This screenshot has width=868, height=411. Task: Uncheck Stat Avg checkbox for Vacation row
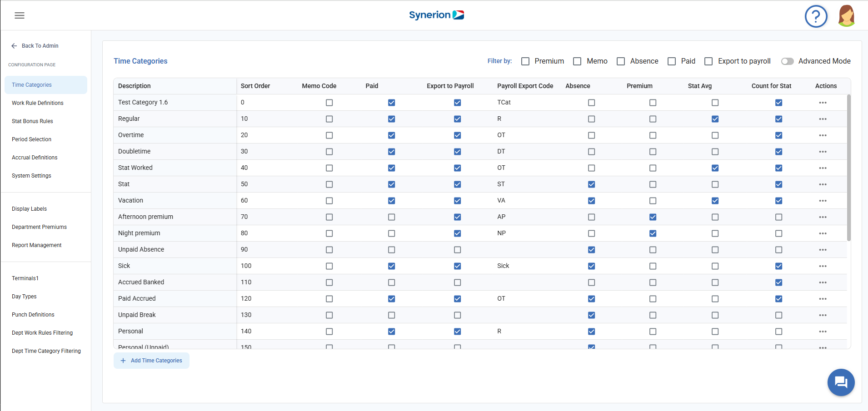pyautogui.click(x=715, y=201)
